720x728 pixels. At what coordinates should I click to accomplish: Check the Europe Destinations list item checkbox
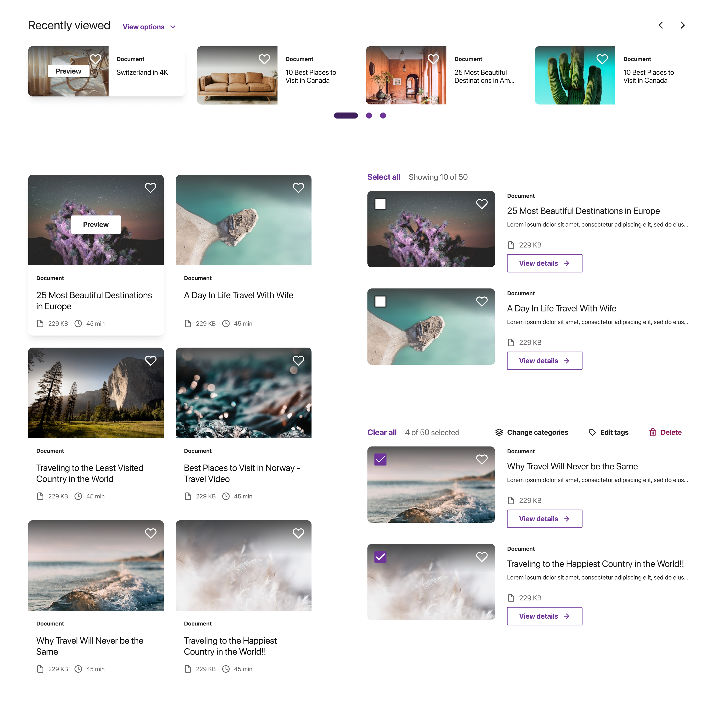coord(380,204)
